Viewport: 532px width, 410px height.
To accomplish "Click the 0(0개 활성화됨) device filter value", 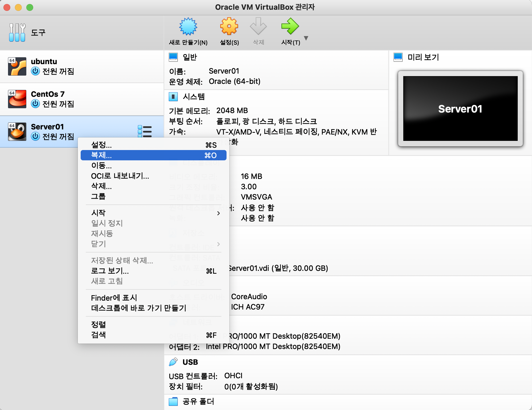I will tap(251, 387).
